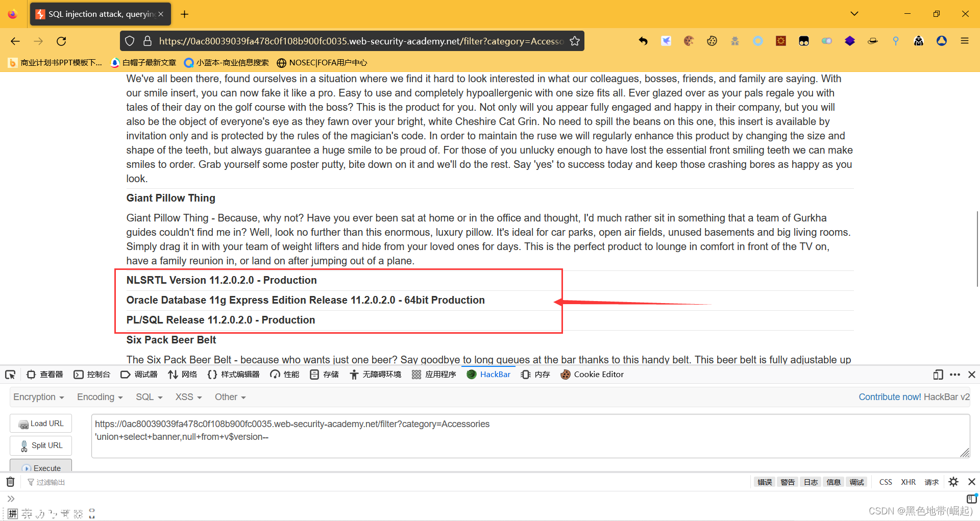Switch to the 查看器 (Inspector) tab
The width and height of the screenshot is (980, 521).
point(45,375)
